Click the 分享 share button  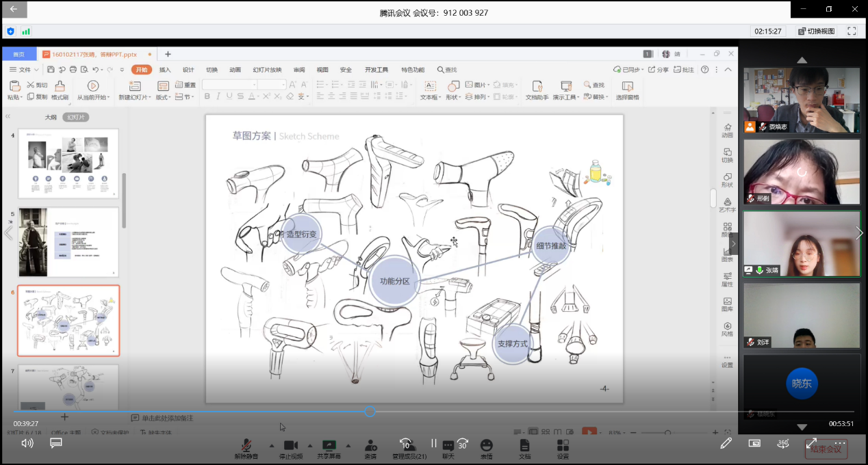[x=658, y=70]
